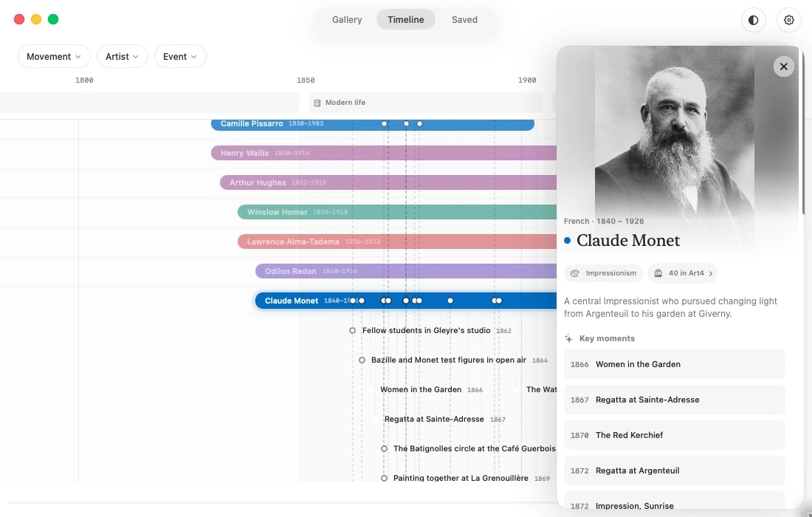Open key moment Women in the Garden 1866
The height and width of the screenshot is (517, 812).
click(x=674, y=364)
